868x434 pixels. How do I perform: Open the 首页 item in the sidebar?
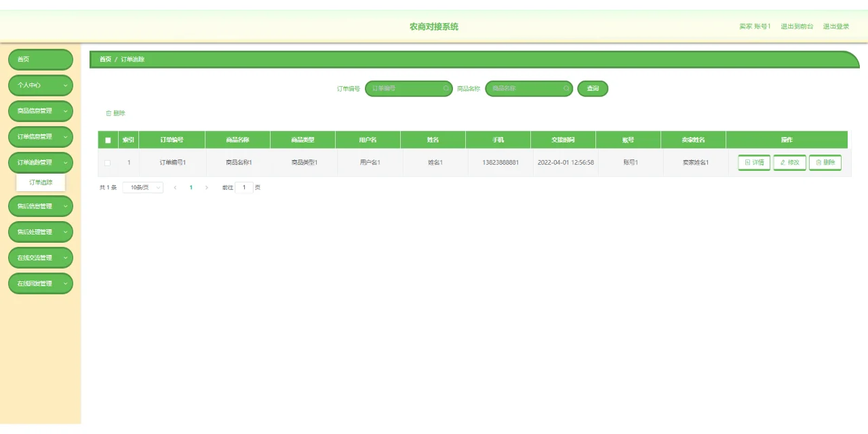(40, 60)
